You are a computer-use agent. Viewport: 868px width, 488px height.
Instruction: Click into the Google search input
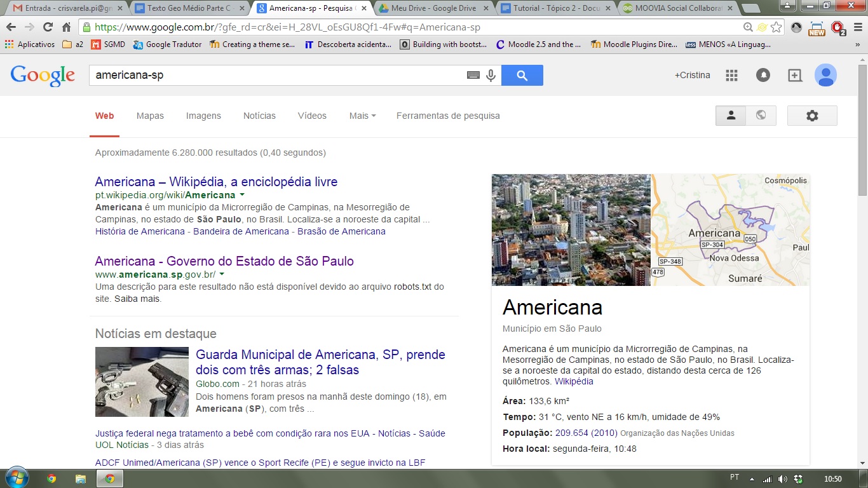[x=277, y=75]
